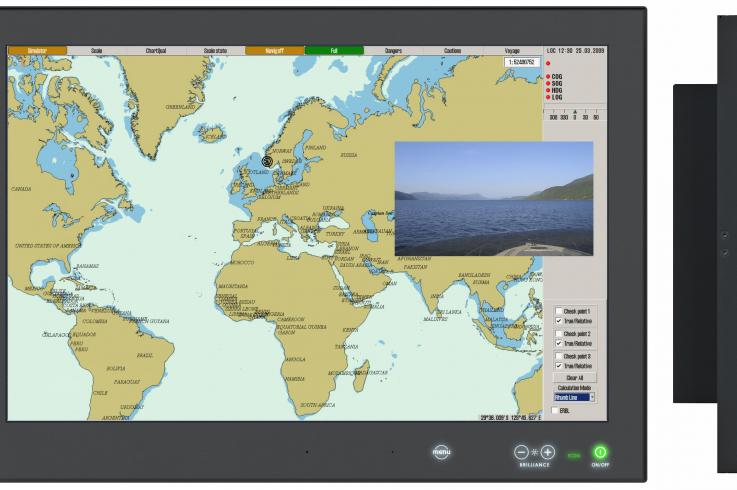Click the GREENLAND label on the chart

[180, 107]
